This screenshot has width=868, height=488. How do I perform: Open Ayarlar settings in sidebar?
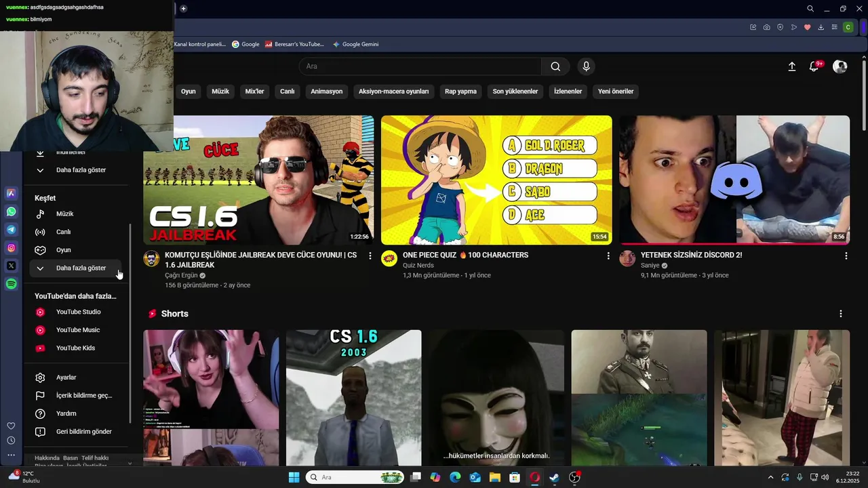coord(76,378)
